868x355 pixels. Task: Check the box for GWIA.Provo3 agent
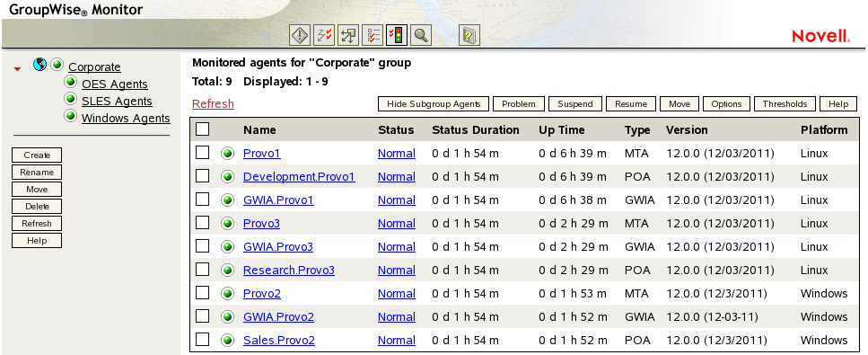click(x=203, y=245)
